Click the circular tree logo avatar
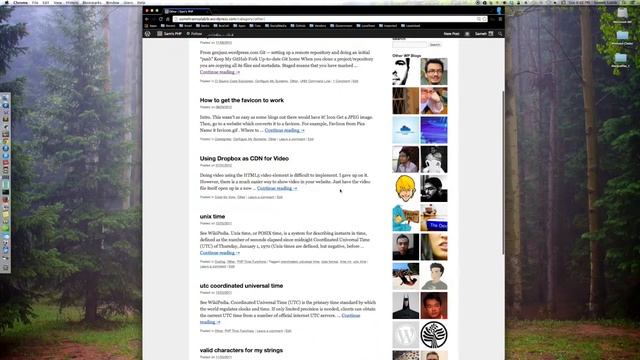 434,335
